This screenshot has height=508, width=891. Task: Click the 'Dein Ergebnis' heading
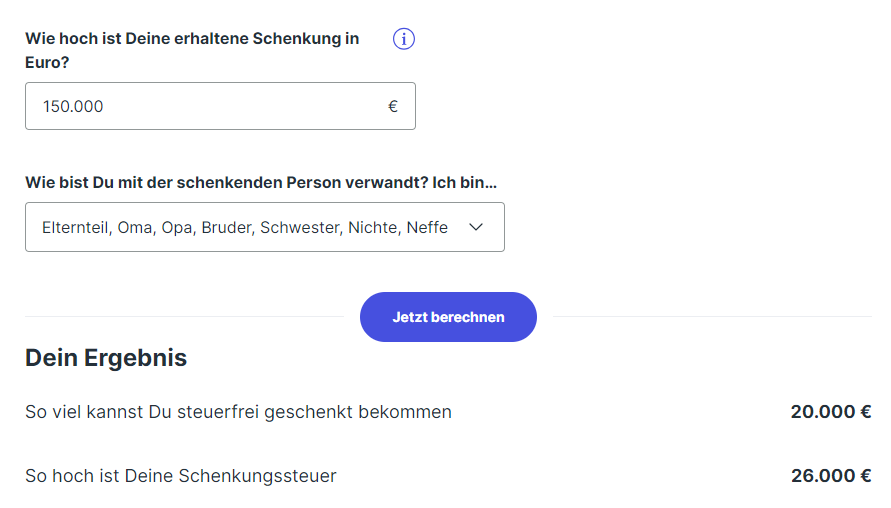106,357
